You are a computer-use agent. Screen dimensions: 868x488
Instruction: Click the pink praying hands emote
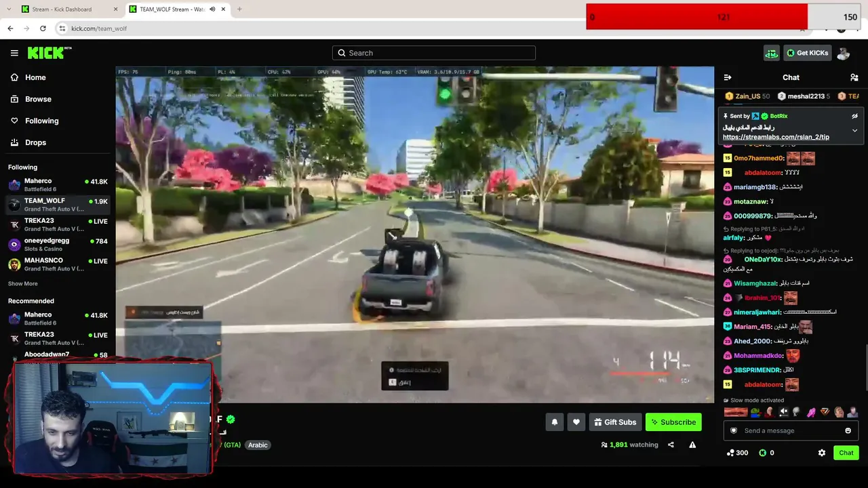[811, 412]
